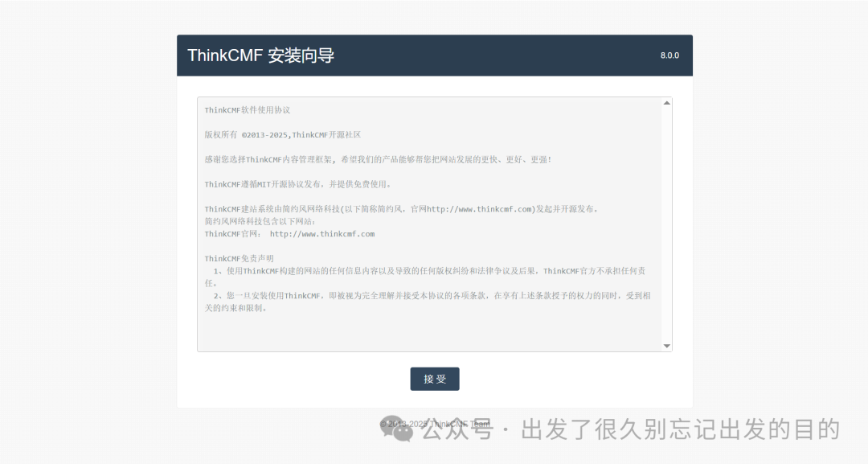Click the 版权所有 ©2013-2025 copyright line
This screenshot has width=868, height=464.
click(282, 135)
